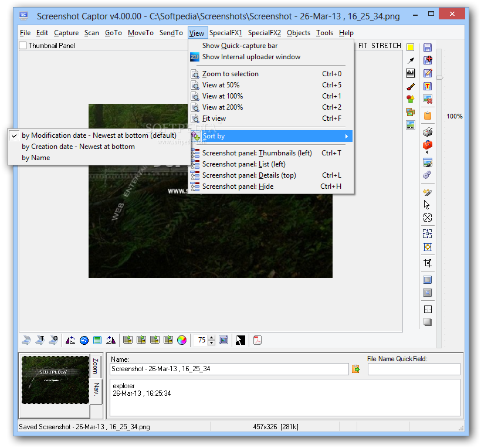Viewport: 481px width, 448px height.
Task: Open the SendTo menu
Action: 171,33
